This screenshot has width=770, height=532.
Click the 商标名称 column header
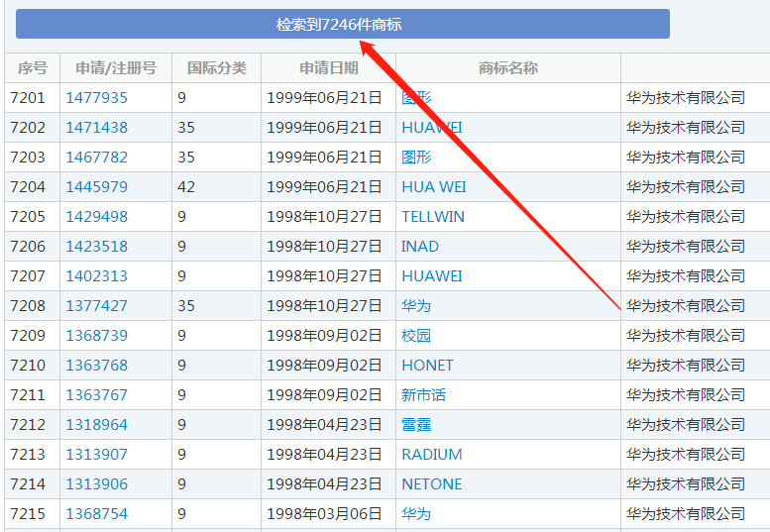(508, 67)
